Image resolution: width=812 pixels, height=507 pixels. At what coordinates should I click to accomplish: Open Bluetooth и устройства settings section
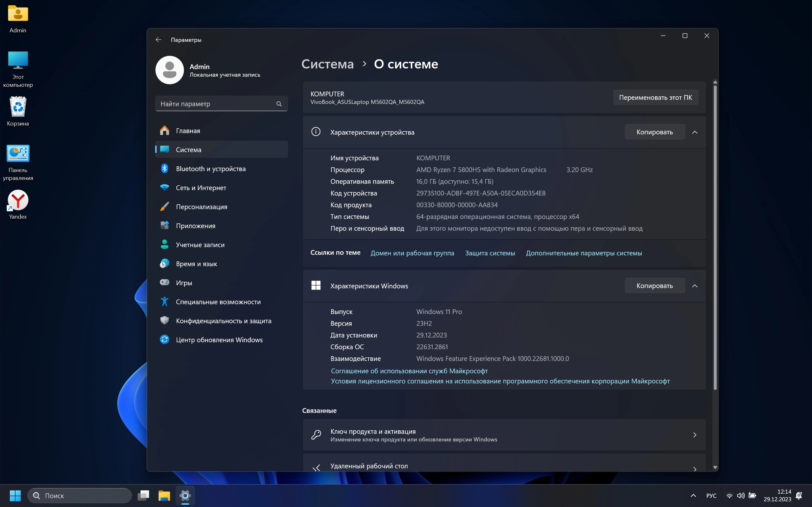click(x=210, y=169)
